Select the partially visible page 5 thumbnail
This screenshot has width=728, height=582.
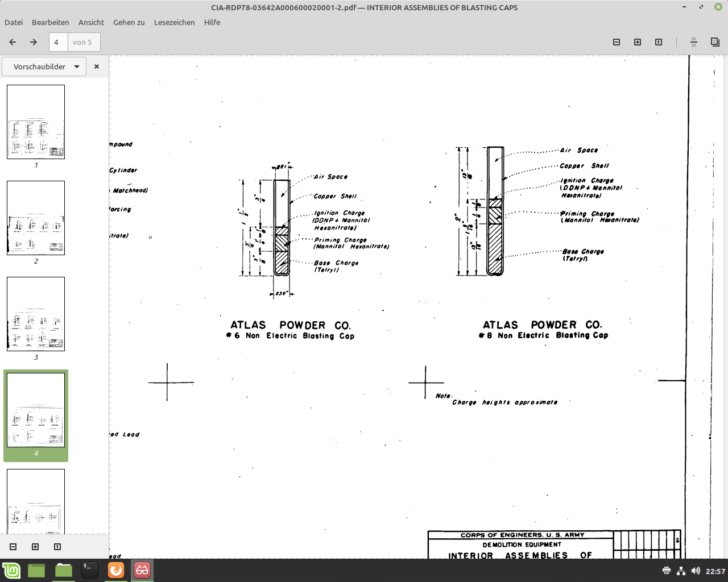[x=36, y=501]
